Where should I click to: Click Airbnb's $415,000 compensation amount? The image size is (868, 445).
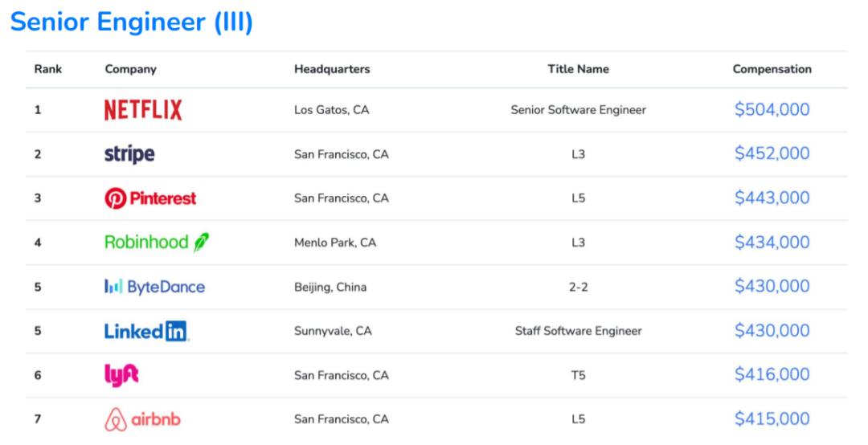point(772,419)
